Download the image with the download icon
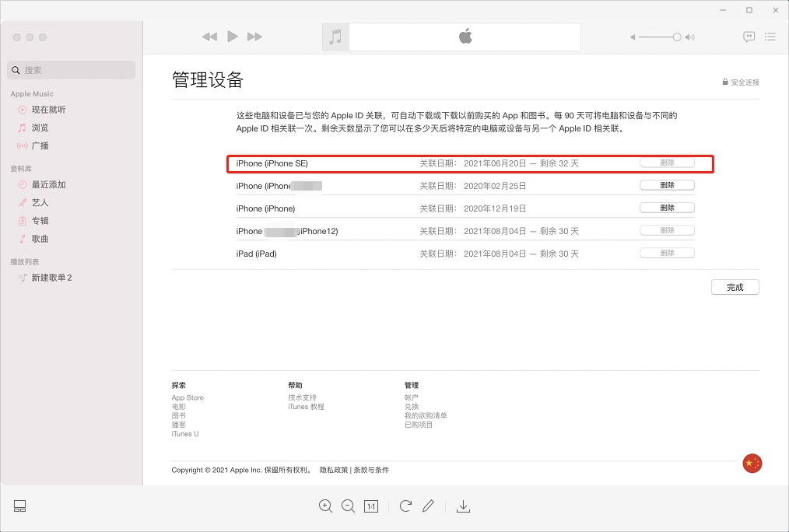This screenshot has height=532, width=789. tap(463, 506)
